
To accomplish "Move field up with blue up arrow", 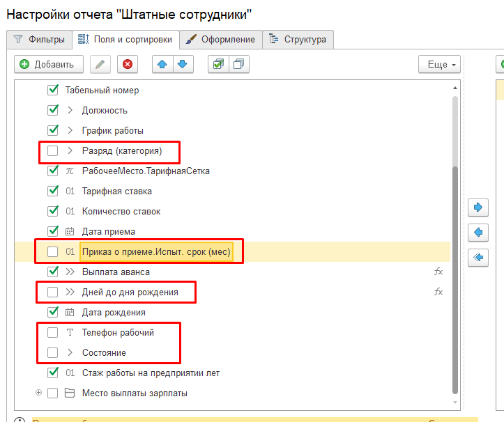I will tap(162, 64).
